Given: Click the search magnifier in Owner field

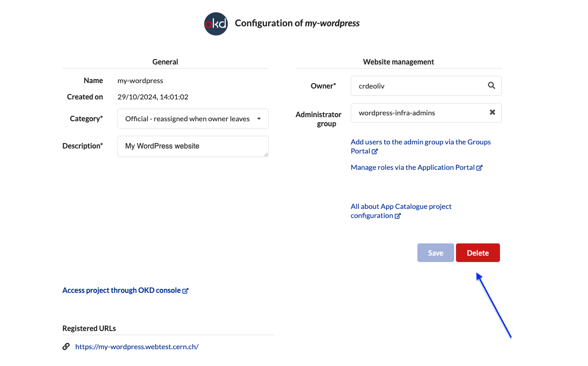Looking at the screenshot, I should 491,85.
